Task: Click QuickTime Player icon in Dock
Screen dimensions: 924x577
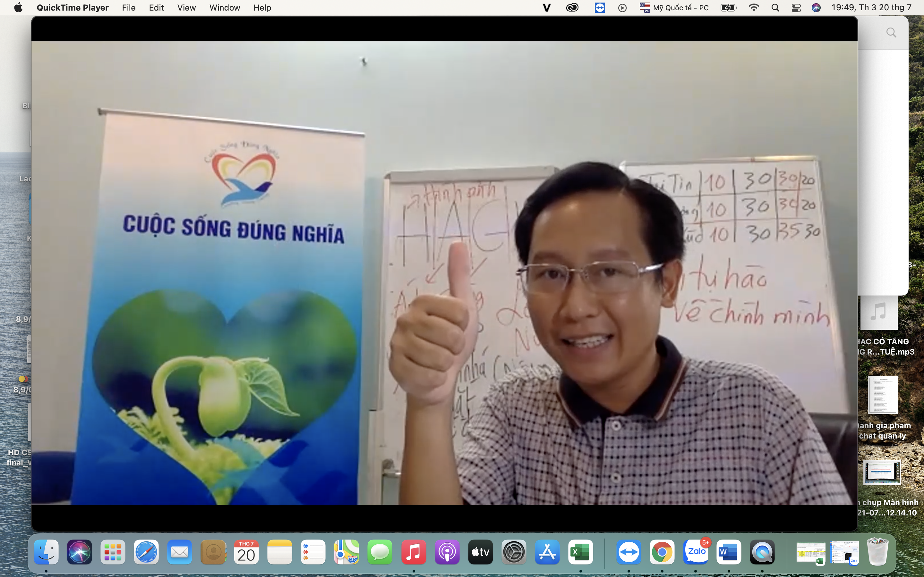Action: click(x=762, y=552)
